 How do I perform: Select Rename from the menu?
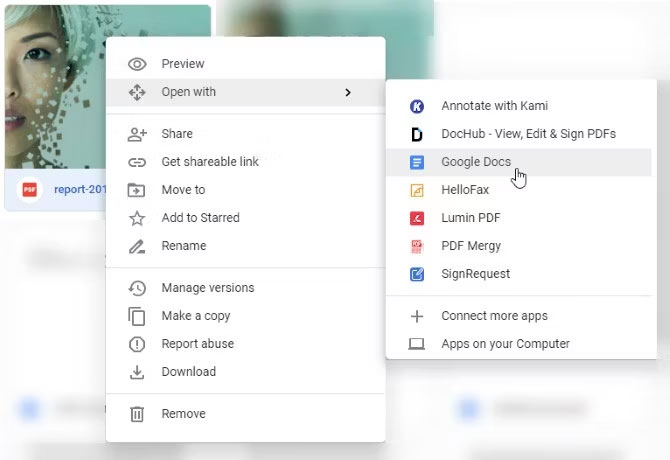point(246,246)
